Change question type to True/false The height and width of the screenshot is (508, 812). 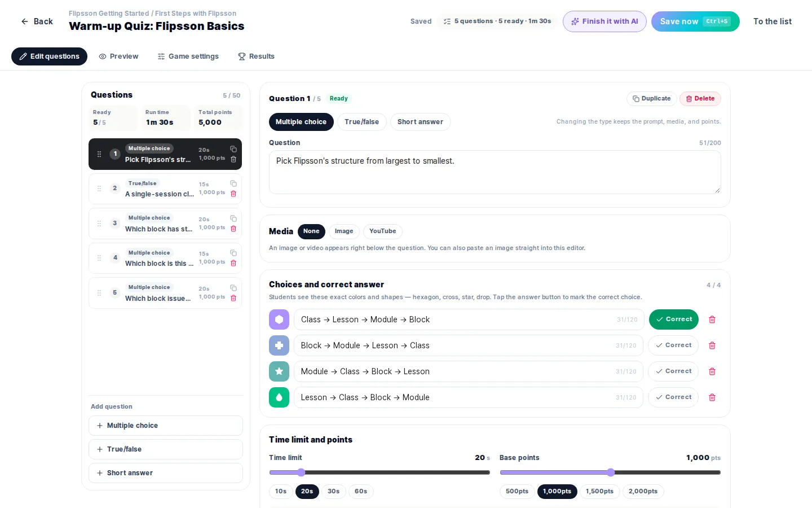(x=362, y=122)
